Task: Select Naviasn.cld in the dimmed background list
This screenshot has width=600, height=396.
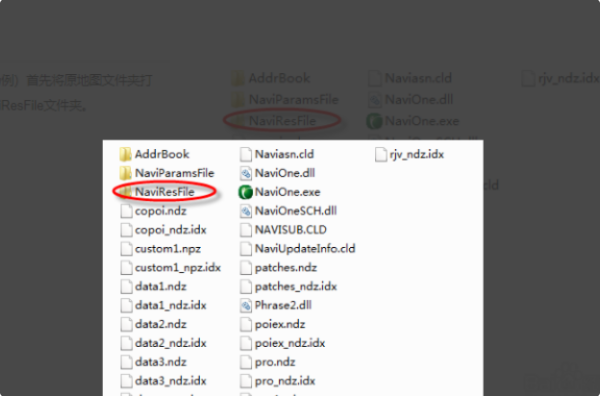Action: [418, 78]
